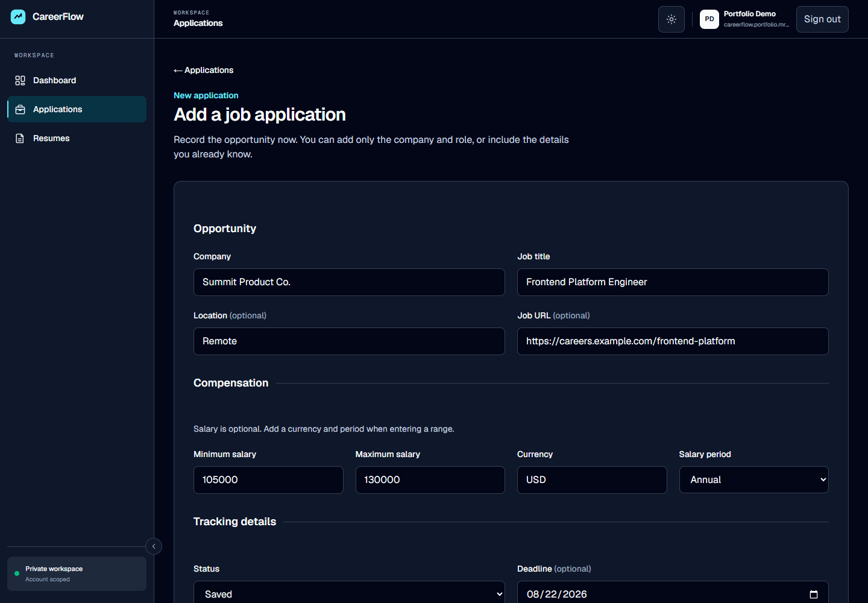This screenshot has width=868, height=603.
Task: Click the Add a job application heading
Action: coord(260,115)
